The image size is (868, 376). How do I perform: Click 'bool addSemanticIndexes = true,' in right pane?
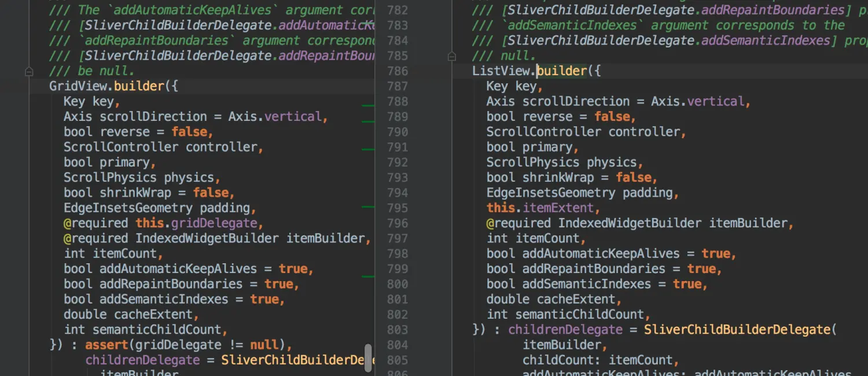597,284
